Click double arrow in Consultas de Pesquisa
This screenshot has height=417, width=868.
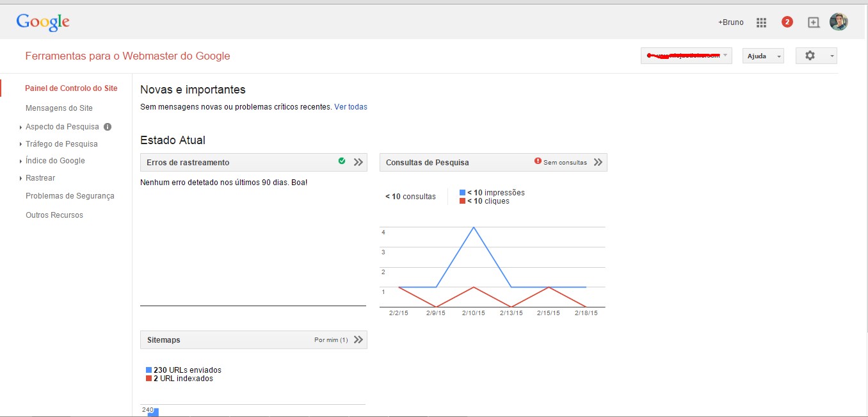(598, 162)
